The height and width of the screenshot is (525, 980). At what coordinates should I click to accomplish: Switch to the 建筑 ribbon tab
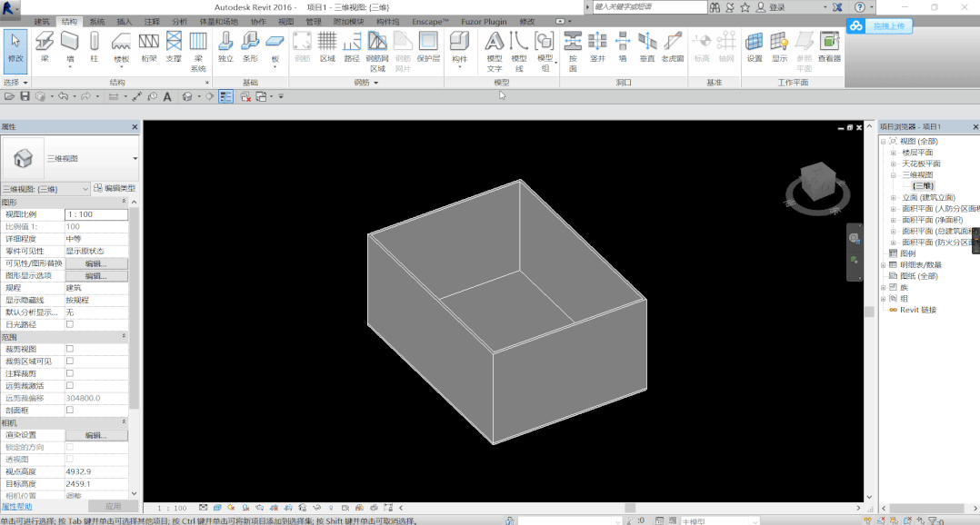(42, 22)
